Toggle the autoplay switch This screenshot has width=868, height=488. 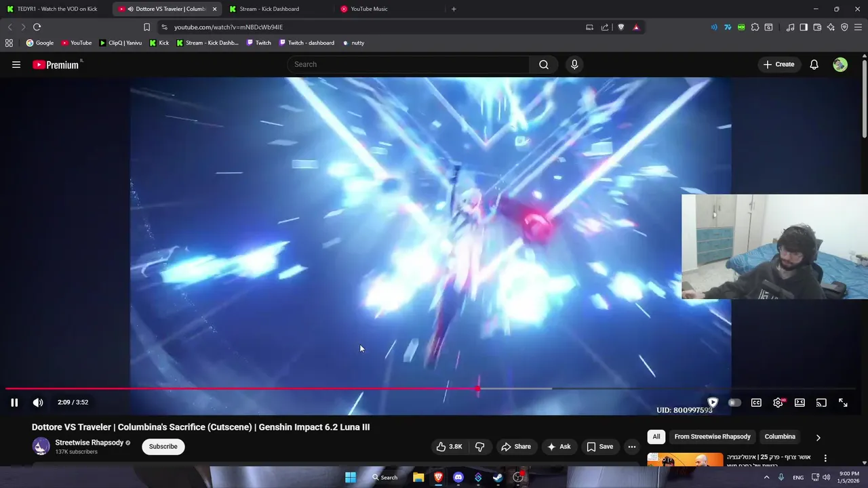(734, 403)
